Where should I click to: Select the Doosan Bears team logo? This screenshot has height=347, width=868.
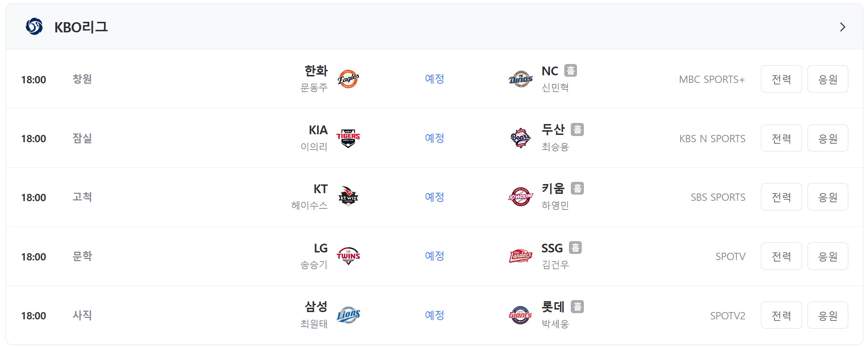click(520, 138)
